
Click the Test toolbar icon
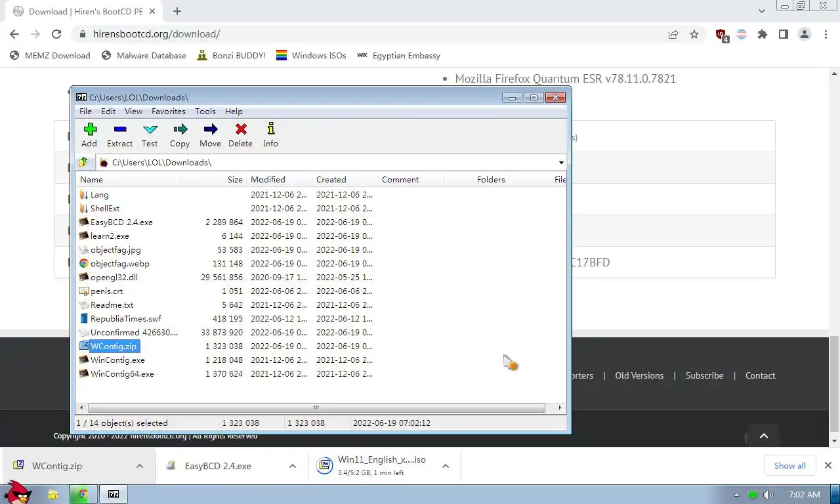(150, 129)
